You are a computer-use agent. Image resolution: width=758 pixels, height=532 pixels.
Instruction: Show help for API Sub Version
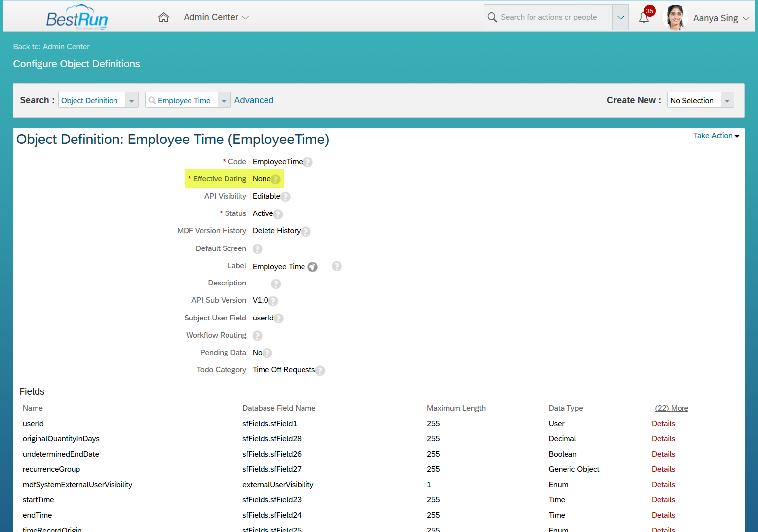point(273,301)
